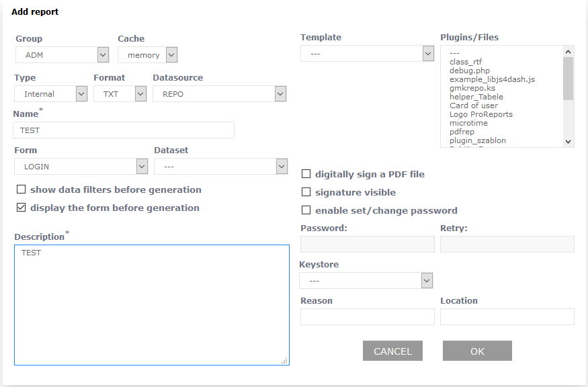Open the Form dropdown showing LOGIN
588x387 pixels.
[x=81, y=167]
